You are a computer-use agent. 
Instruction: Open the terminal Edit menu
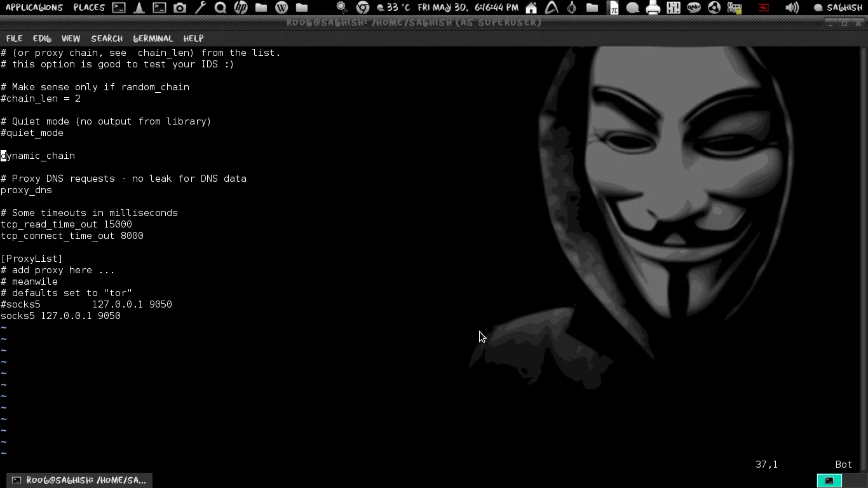[x=42, y=38]
